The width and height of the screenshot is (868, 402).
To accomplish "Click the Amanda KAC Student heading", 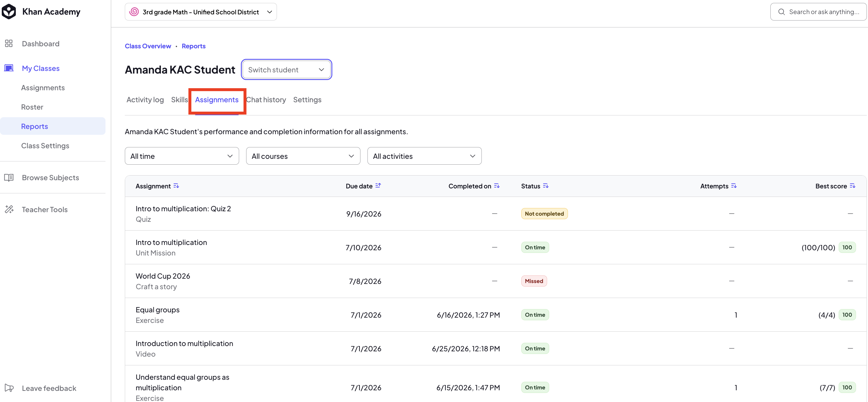I will [180, 69].
